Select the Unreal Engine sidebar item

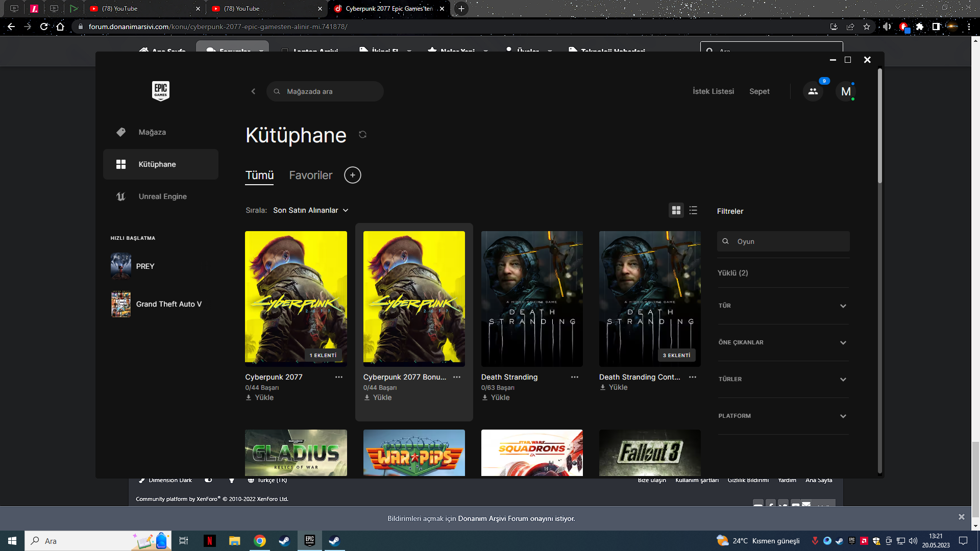(x=161, y=196)
